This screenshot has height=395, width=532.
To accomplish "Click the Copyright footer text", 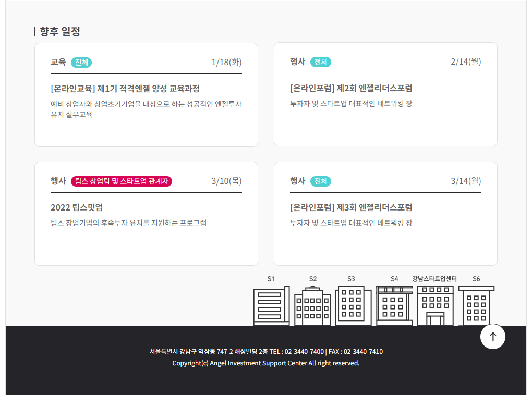I will 266,363.
